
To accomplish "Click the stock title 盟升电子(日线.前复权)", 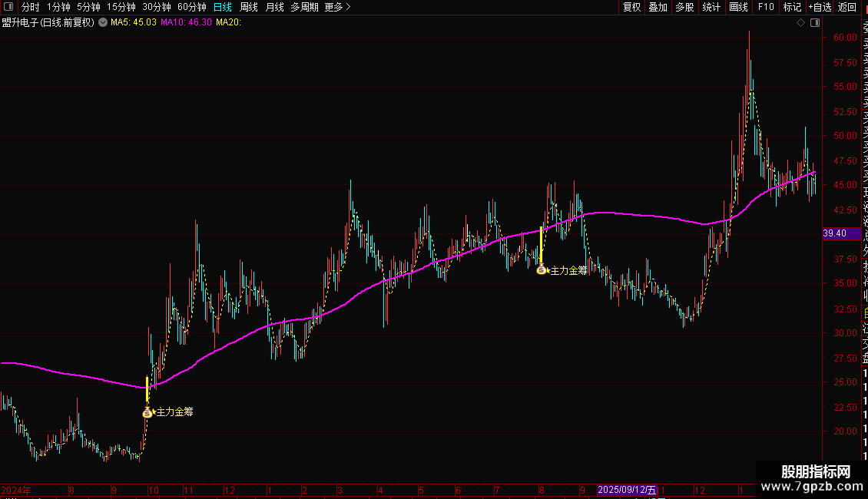I will (48, 22).
